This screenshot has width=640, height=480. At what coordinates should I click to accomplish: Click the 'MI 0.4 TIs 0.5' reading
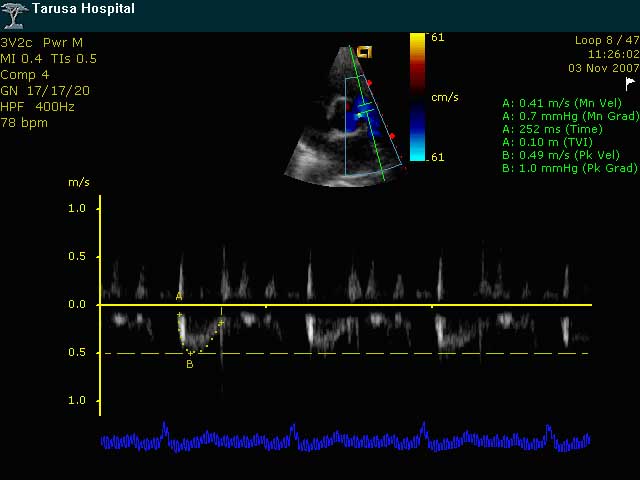(x=49, y=59)
